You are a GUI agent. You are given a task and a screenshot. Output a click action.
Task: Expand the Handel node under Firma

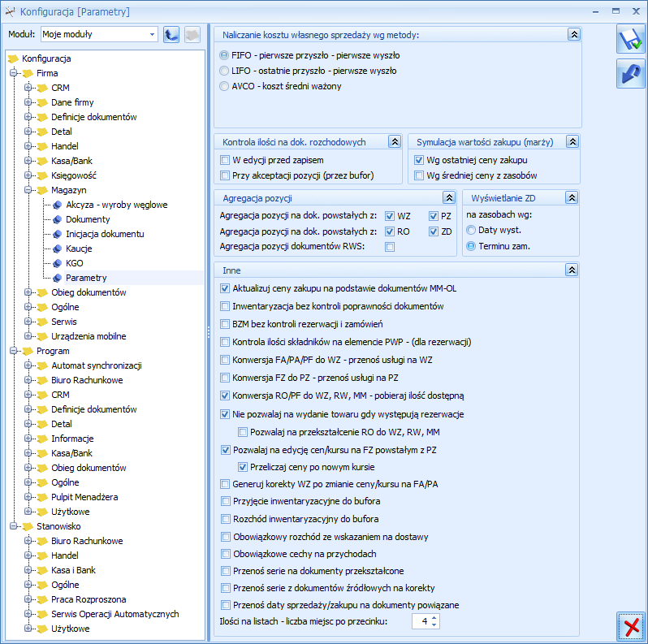tap(28, 146)
